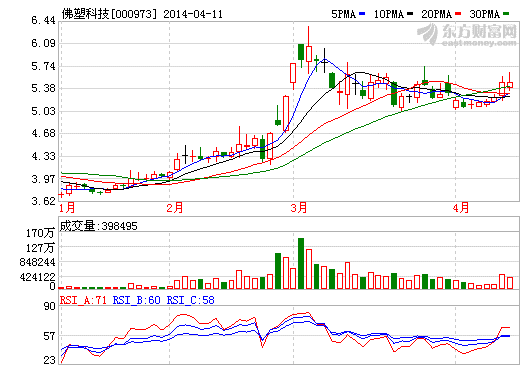Image resolution: width=520 pixels, height=365 pixels.
Task: Click the date 2014-04-11 in header
Action: tap(193, 14)
